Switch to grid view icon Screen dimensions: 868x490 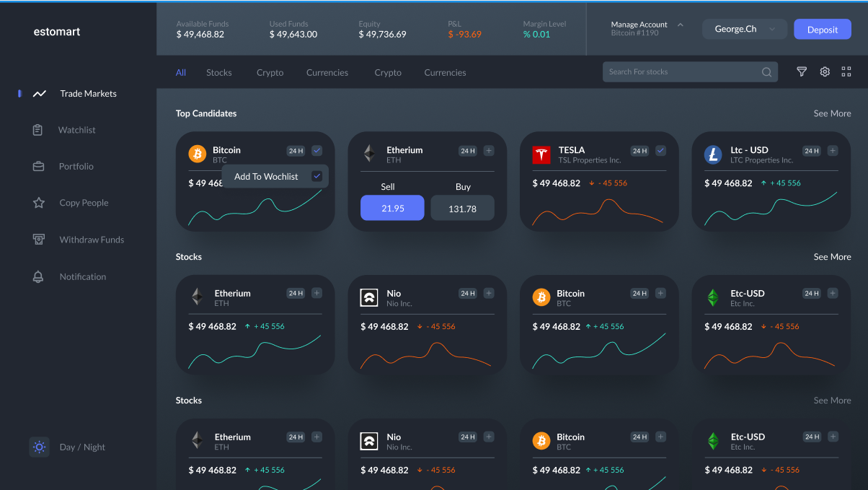(x=846, y=71)
